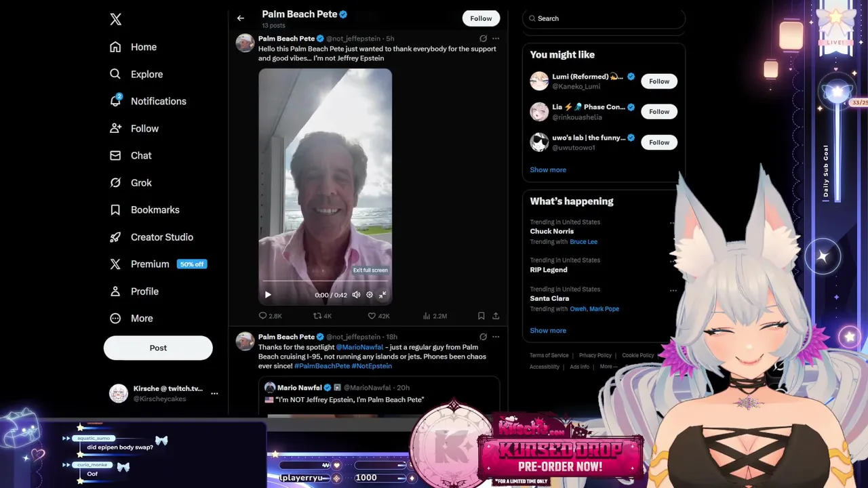
Task: Click Palm Beach Pete avatar on 5h post
Action: (245, 43)
